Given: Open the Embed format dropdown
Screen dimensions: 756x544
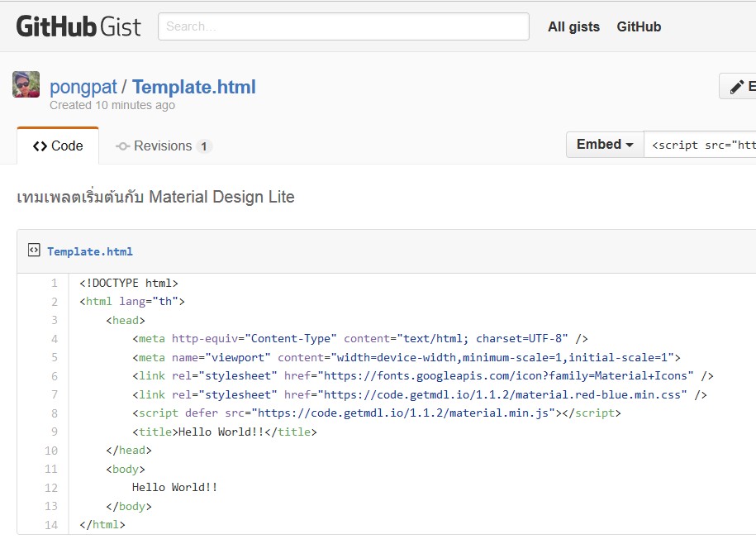Looking at the screenshot, I should click(604, 144).
